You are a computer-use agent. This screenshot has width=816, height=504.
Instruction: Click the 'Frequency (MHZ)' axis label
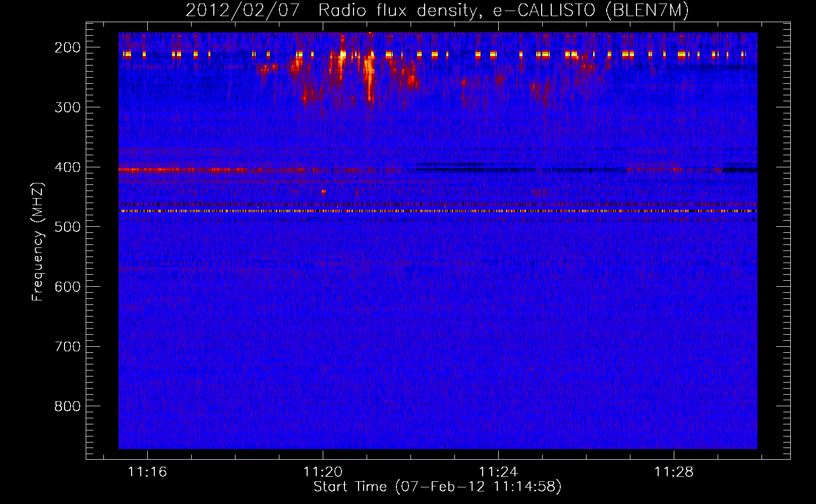[x=38, y=241]
